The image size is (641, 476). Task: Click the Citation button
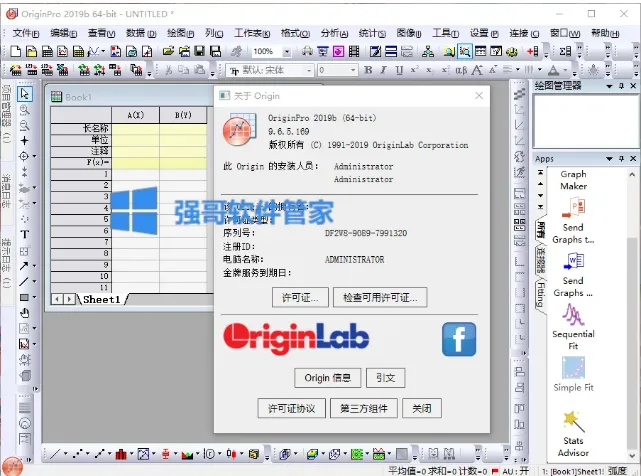click(385, 378)
